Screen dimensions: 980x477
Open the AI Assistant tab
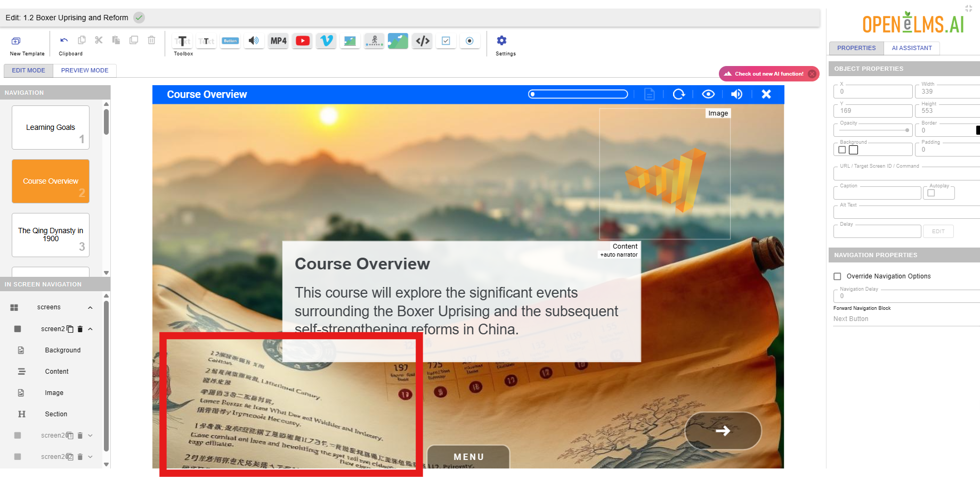[912, 48]
